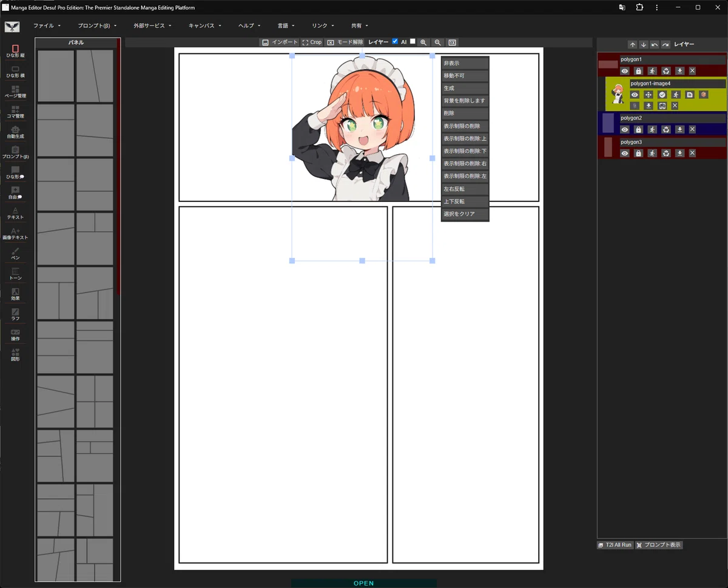Click the プロンプト表示 button

point(659,545)
